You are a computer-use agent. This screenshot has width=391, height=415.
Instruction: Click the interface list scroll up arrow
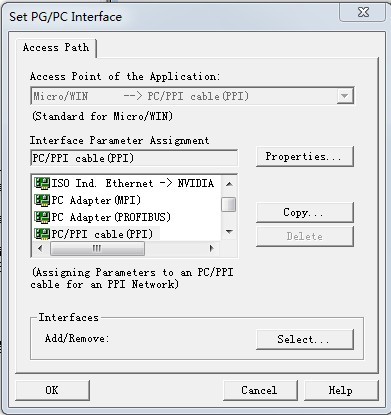[x=229, y=184]
